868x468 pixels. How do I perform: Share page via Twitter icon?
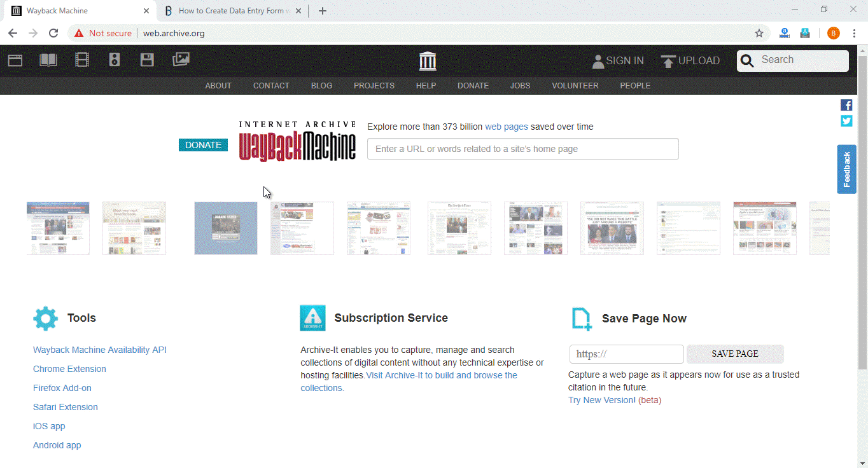click(x=846, y=121)
